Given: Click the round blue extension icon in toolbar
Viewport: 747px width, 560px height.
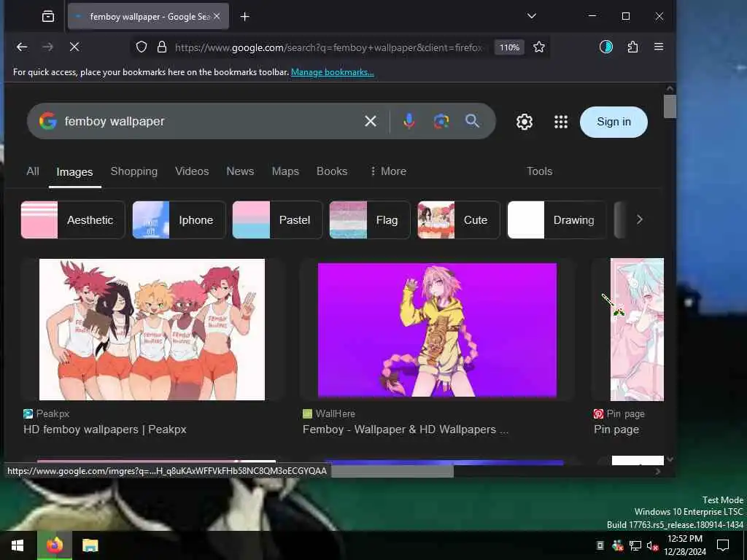Looking at the screenshot, I should pos(606,47).
